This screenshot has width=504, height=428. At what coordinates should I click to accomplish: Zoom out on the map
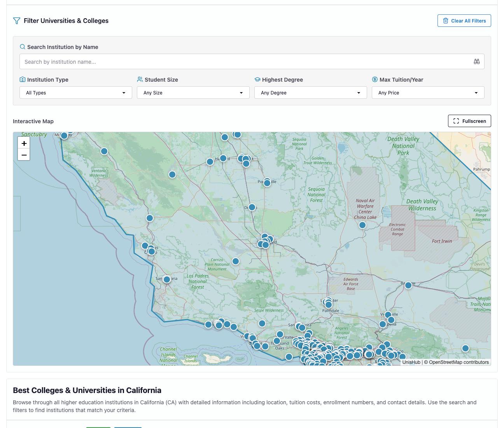click(24, 155)
